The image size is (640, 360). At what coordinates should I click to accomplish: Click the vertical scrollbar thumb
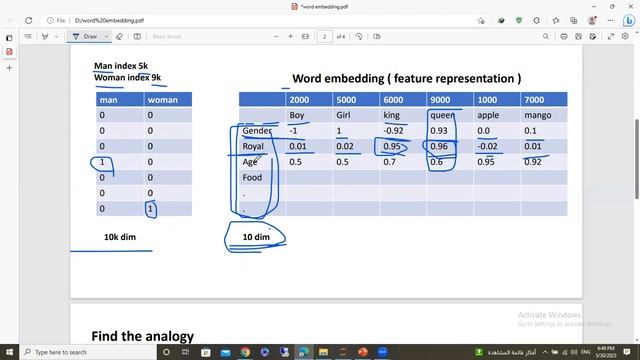coord(637,159)
